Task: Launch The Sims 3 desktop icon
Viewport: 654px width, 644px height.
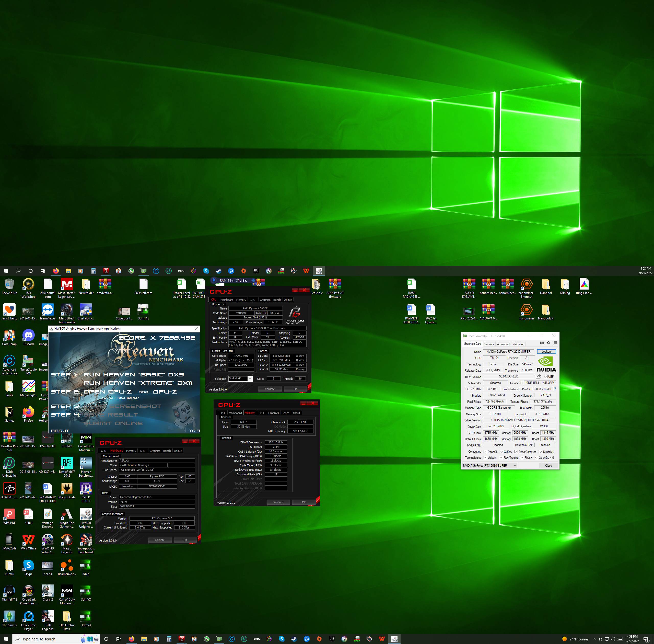Action: [x=9, y=618]
